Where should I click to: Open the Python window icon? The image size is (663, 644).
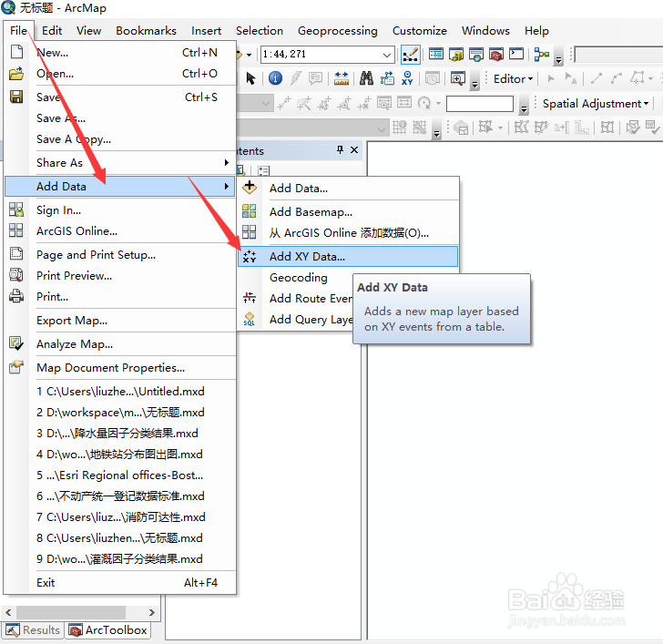516,54
